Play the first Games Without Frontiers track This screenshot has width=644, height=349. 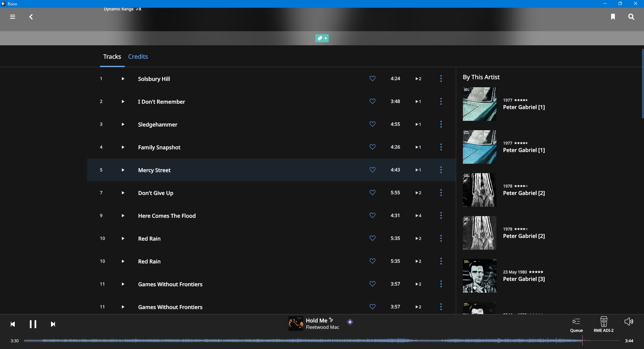pyautogui.click(x=123, y=284)
